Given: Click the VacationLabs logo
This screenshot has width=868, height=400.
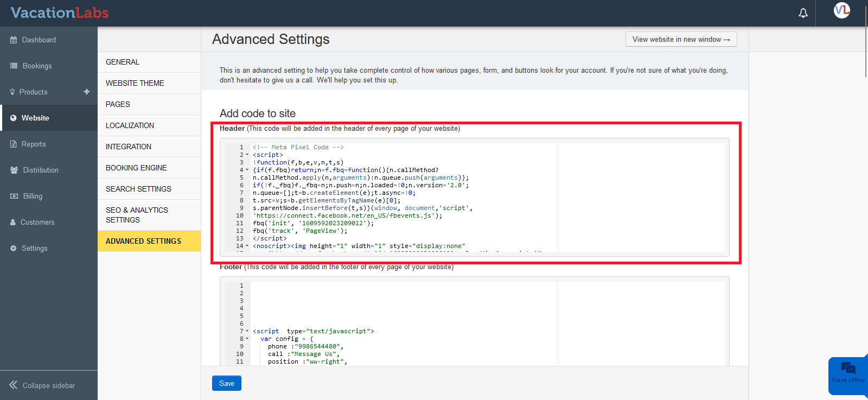Looking at the screenshot, I should point(60,13).
